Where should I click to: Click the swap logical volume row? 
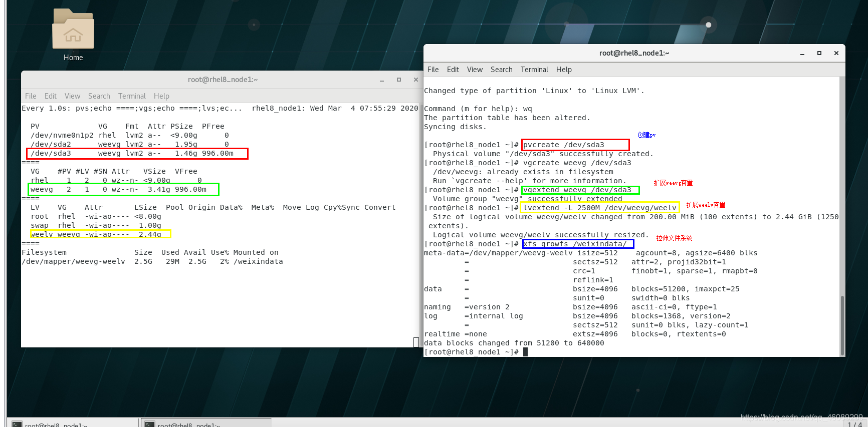click(x=96, y=226)
